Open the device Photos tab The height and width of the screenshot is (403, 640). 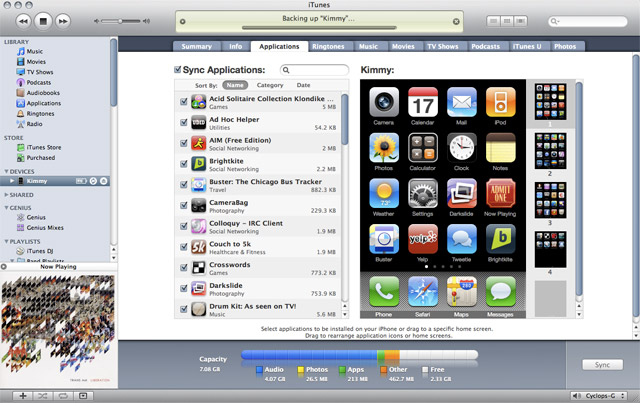[x=565, y=47]
